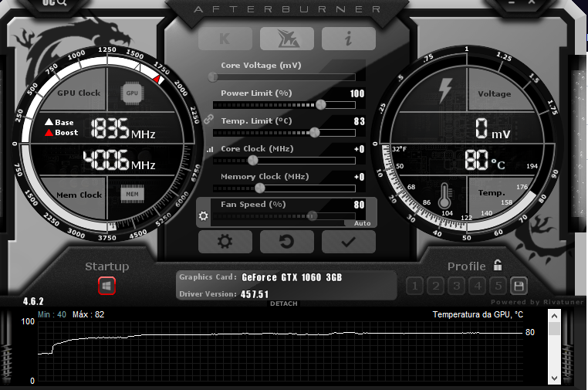The width and height of the screenshot is (588, 390).
Task: Select profile slot 1
Action: click(414, 287)
